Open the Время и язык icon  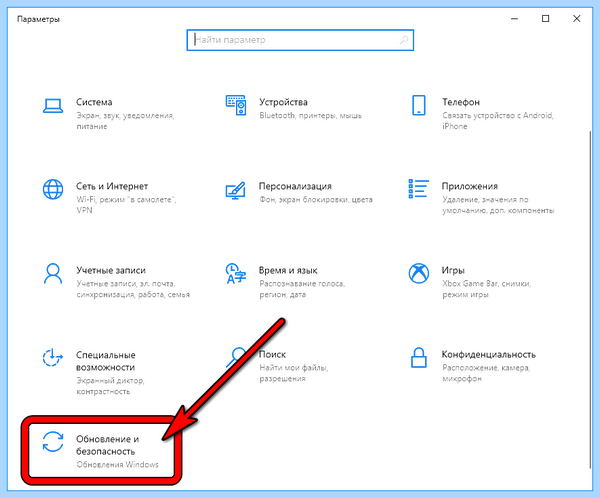[x=235, y=273]
